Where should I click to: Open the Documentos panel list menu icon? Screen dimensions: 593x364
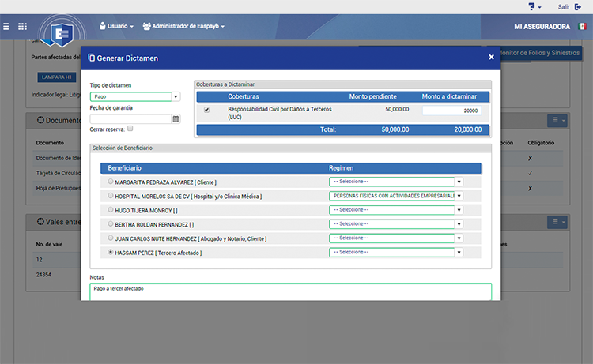tap(557, 121)
